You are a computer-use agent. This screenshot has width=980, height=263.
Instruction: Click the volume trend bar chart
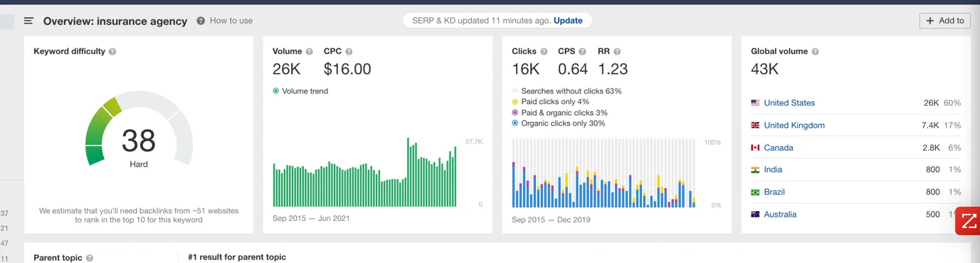click(364, 172)
